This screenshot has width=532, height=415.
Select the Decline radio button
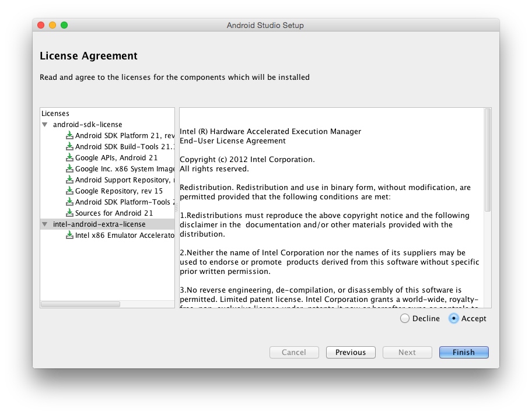pyautogui.click(x=404, y=318)
